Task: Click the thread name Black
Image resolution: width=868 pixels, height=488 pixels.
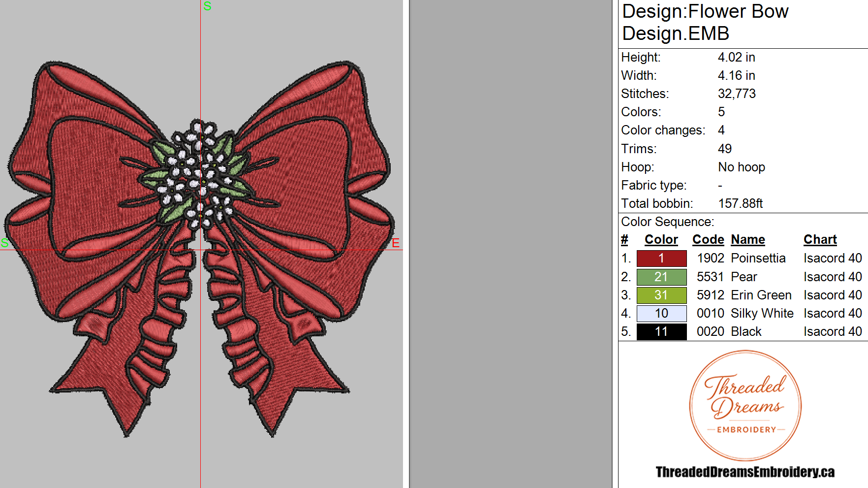Action: (746, 331)
